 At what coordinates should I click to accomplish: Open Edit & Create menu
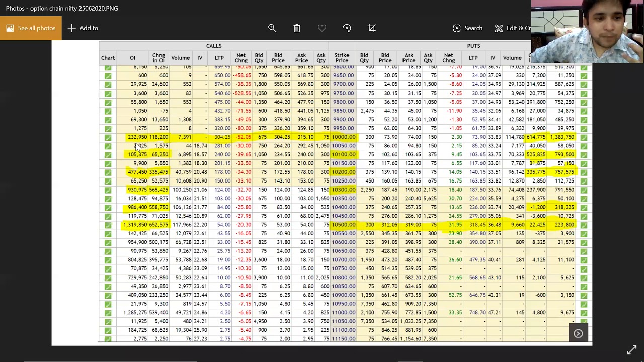pyautogui.click(x=512, y=28)
